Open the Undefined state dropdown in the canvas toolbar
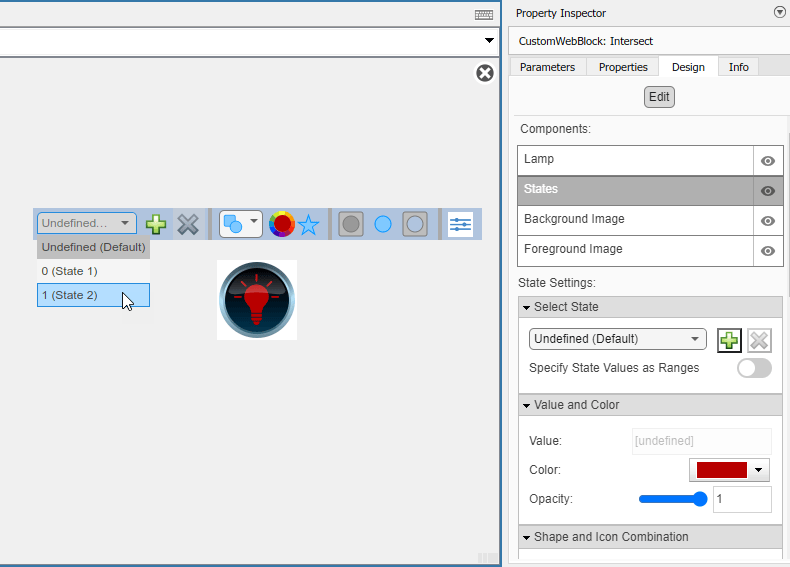Screen dimensions: 790x567 tap(87, 223)
